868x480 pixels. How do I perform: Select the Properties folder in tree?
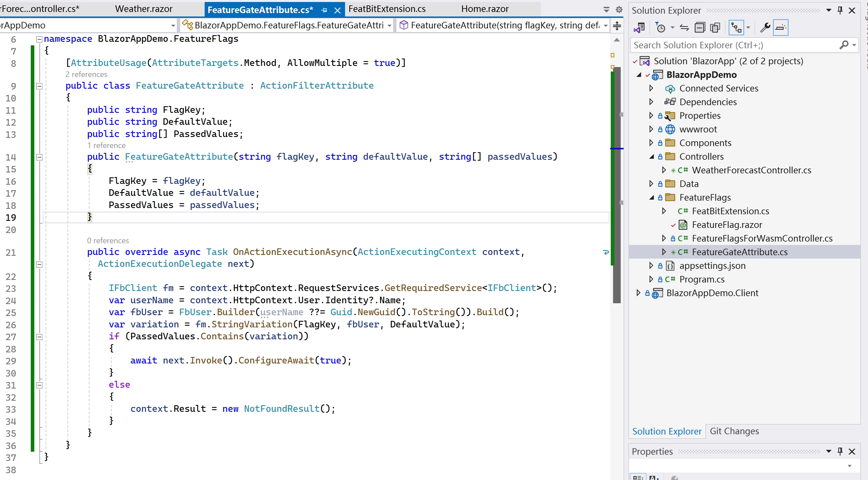click(x=700, y=116)
